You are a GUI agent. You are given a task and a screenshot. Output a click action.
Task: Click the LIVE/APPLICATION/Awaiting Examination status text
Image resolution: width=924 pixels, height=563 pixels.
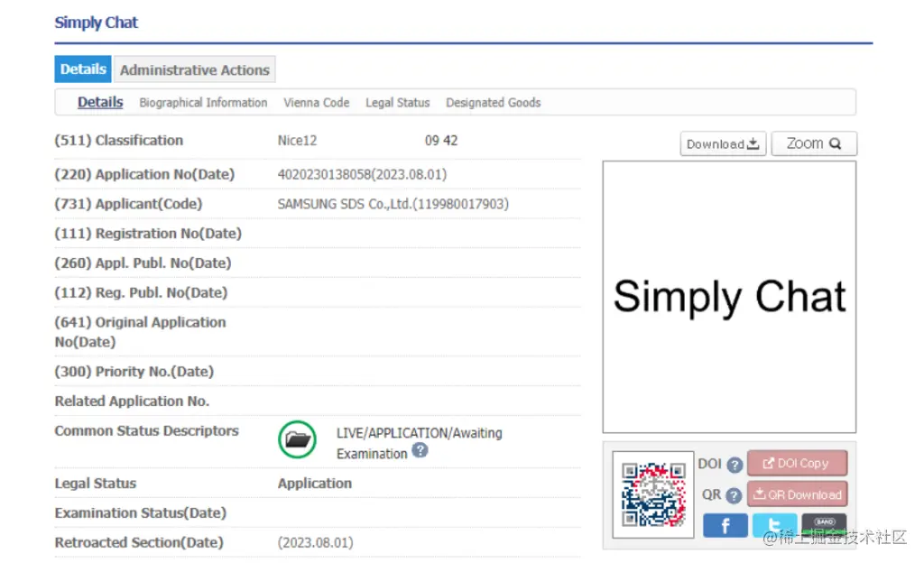(419, 443)
